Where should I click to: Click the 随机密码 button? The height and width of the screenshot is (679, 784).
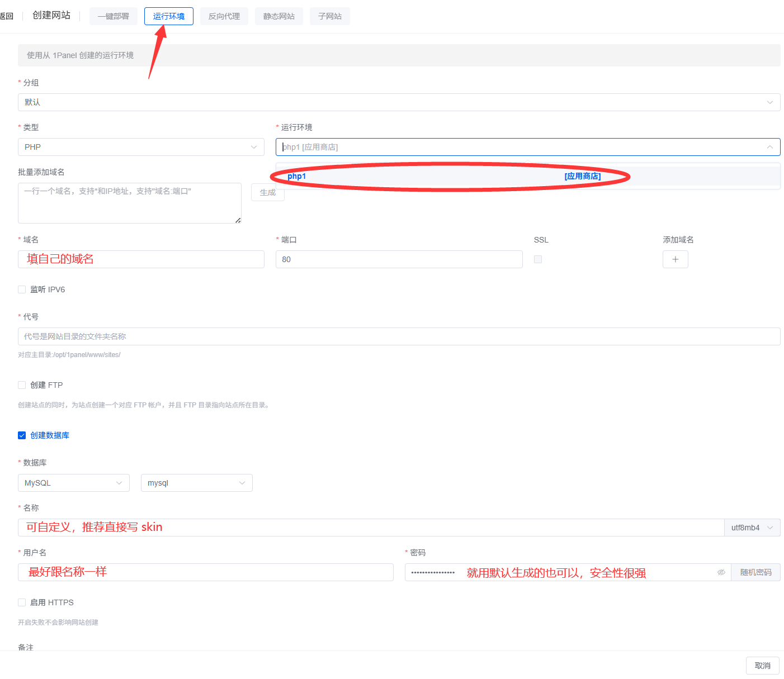coord(755,572)
